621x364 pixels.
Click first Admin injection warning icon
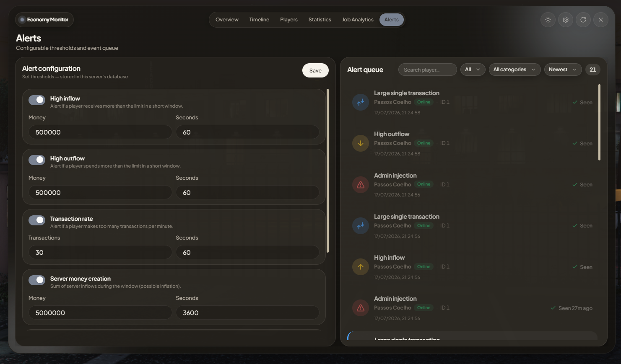pyautogui.click(x=360, y=184)
